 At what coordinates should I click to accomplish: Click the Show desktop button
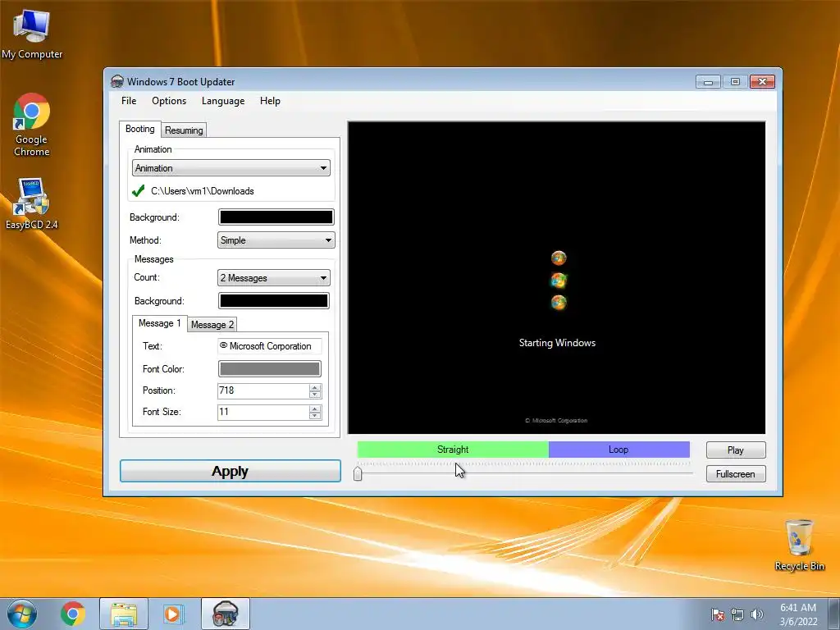pyautogui.click(x=834, y=614)
